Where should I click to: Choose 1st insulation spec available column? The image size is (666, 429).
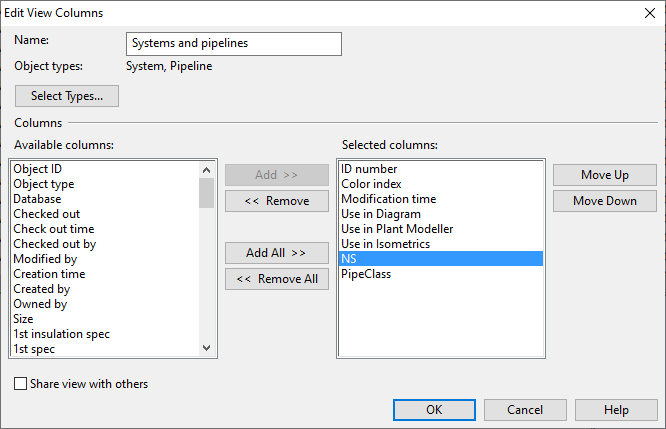[x=61, y=334]
